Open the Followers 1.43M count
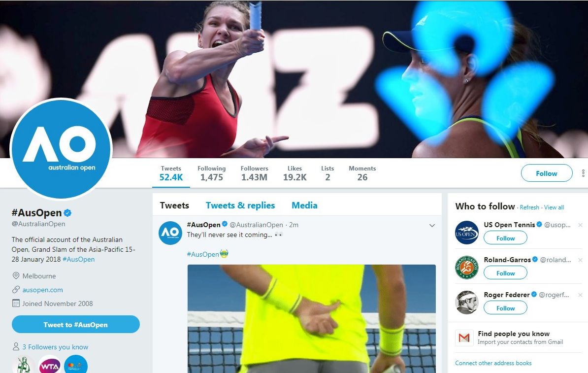This screenshot has width=588, height=373. point(254,173)
